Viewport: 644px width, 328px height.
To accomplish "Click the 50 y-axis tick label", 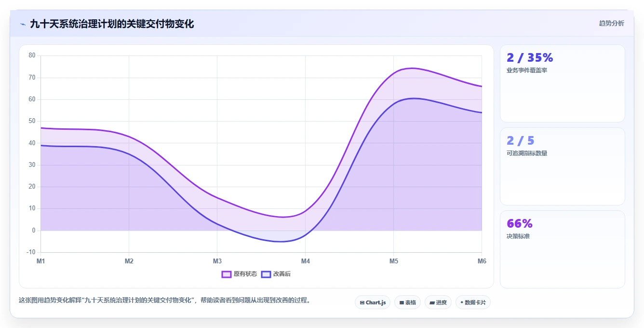I will (32, 121).
